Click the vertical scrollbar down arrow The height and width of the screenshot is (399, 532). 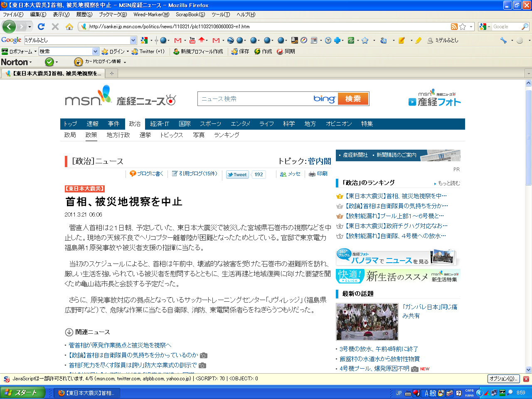point(529,369)
